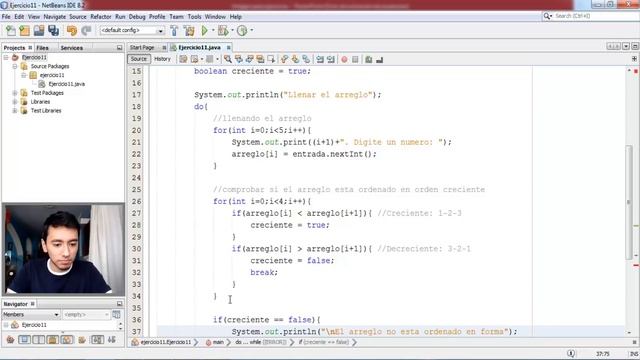
Task: Expand the Test Packages node
Action: [x=15, y=93]
